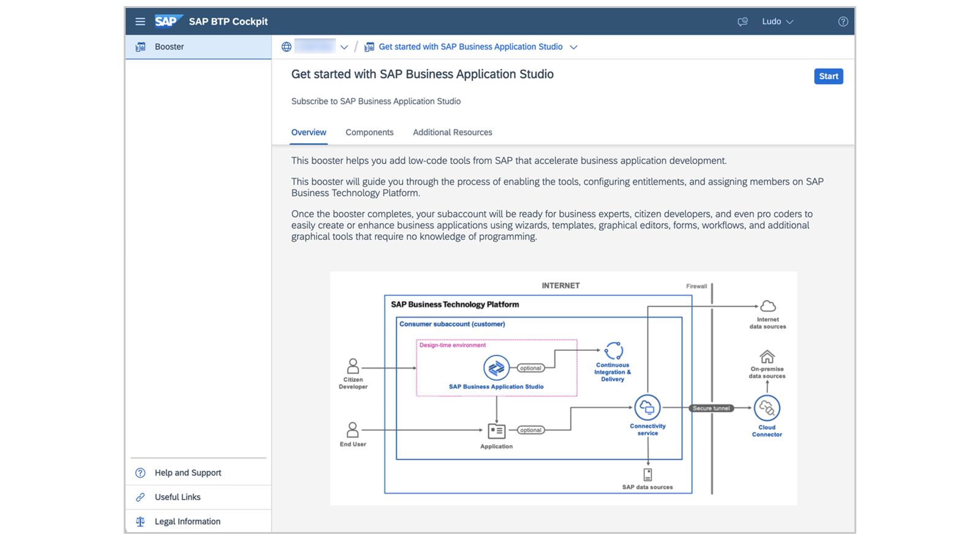This screenshot has width=980, height=540.
Task: Click the Application icon in diagram
Action: (x=496, y=431)
